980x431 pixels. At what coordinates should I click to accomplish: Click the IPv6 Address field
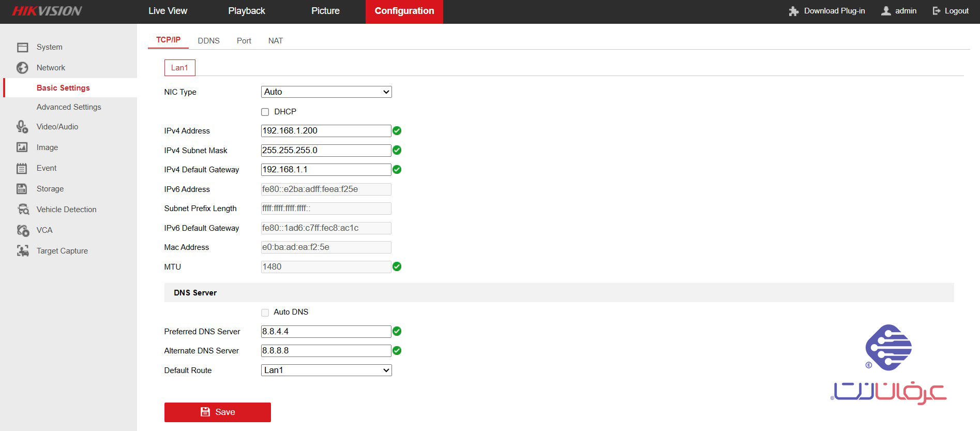coord(326,189)
